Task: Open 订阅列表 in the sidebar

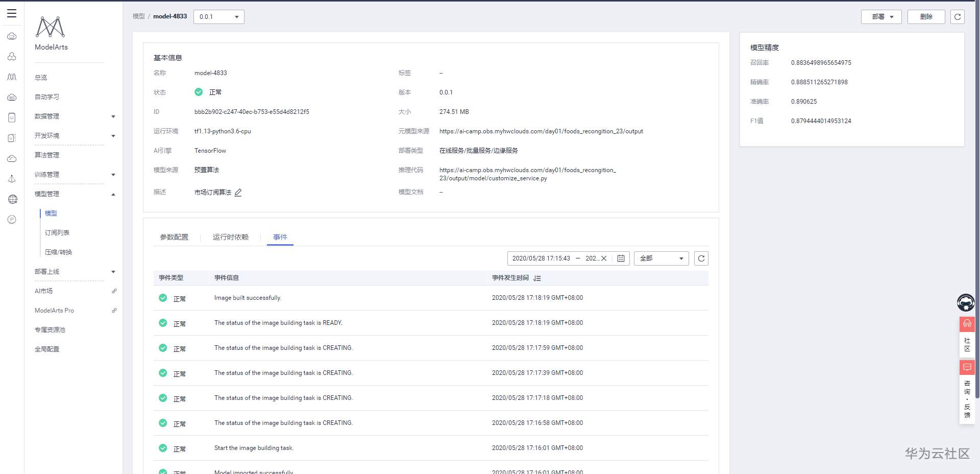Action: (57, 233)
